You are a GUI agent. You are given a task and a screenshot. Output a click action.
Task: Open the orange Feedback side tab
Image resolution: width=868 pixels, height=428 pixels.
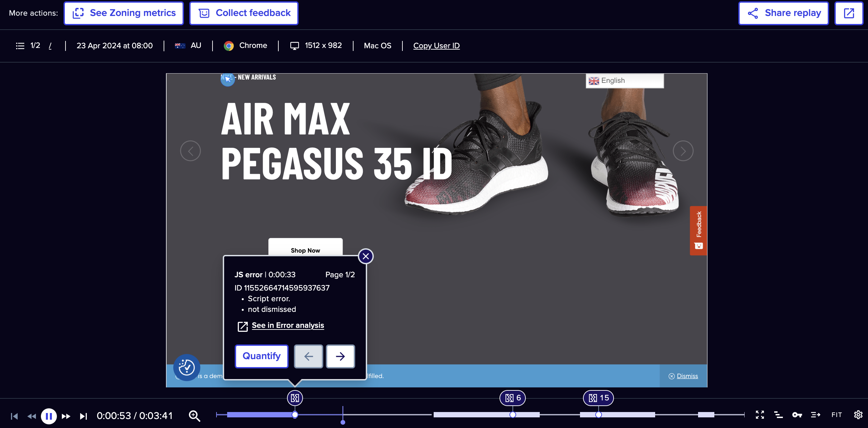click(698, 231)
